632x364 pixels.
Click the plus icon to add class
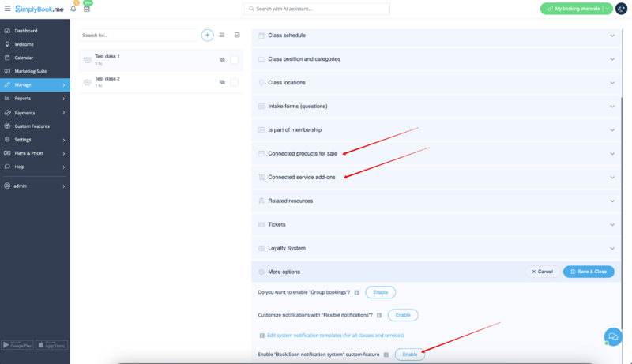(207, 36)
